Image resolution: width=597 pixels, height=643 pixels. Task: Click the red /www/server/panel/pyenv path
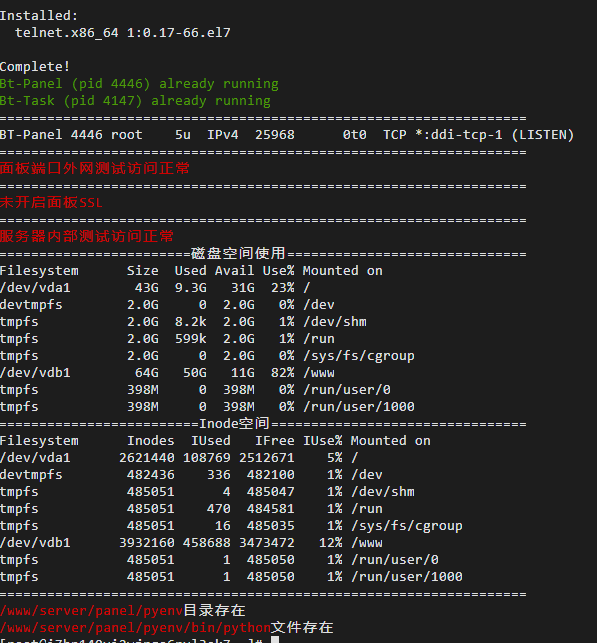[91, 611]
